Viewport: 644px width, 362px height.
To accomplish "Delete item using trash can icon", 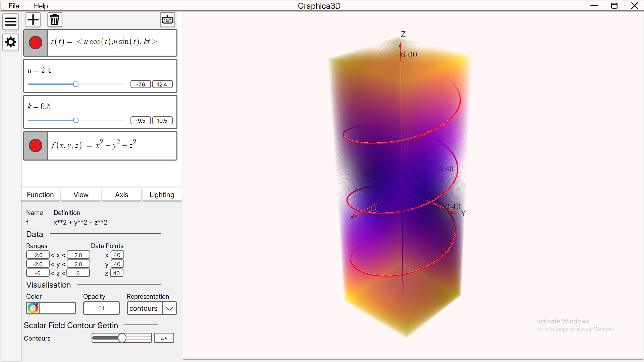I will pos(55,20).
